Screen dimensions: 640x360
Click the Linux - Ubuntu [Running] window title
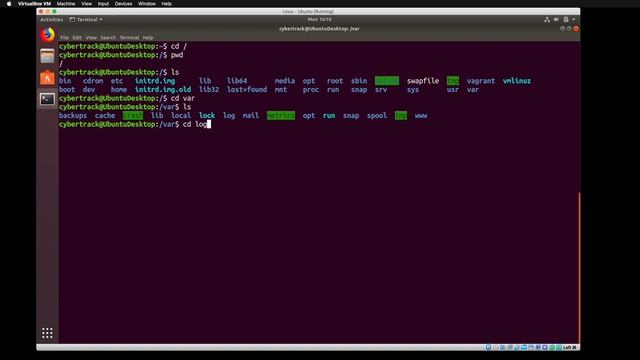pos(308,11)
